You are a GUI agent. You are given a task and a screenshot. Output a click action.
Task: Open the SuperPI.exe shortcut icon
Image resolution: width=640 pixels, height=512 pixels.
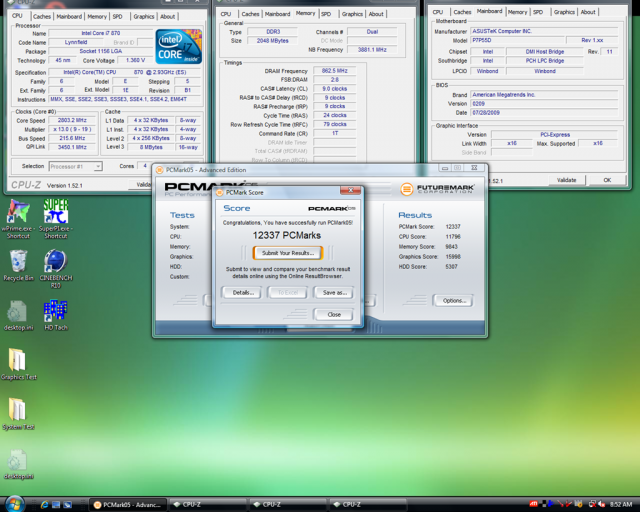(x=56, y=211)
